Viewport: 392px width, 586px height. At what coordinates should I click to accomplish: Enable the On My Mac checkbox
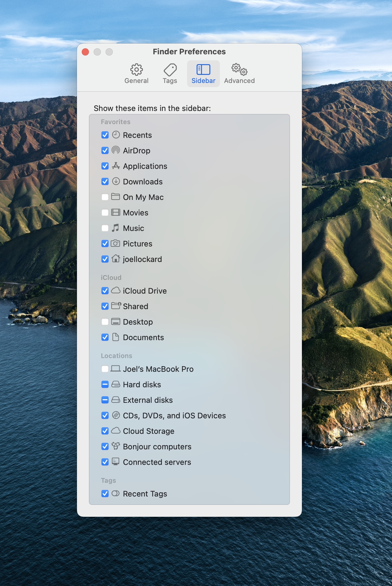[105, 197]
